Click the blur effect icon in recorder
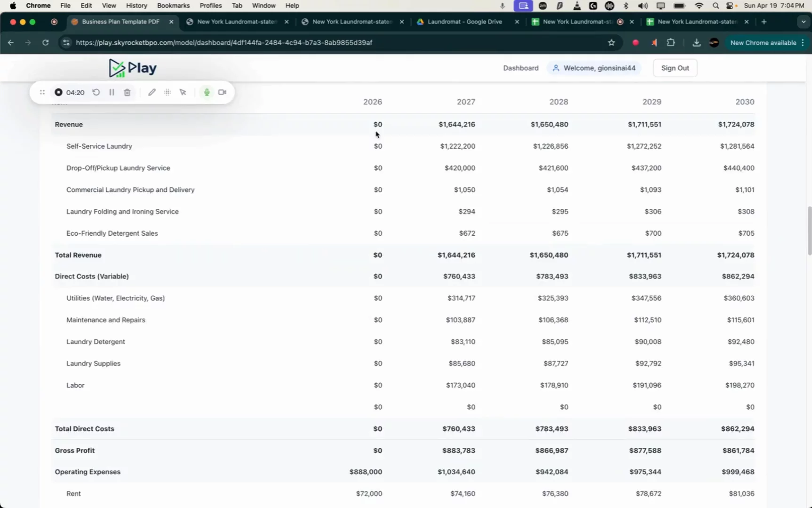 [167, 92]
